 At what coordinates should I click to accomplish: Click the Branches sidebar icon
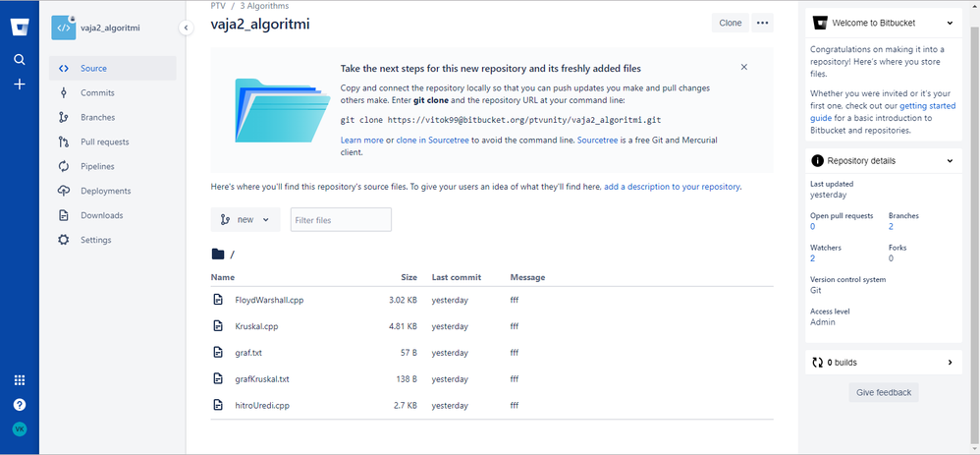click(x=63, y=117)
